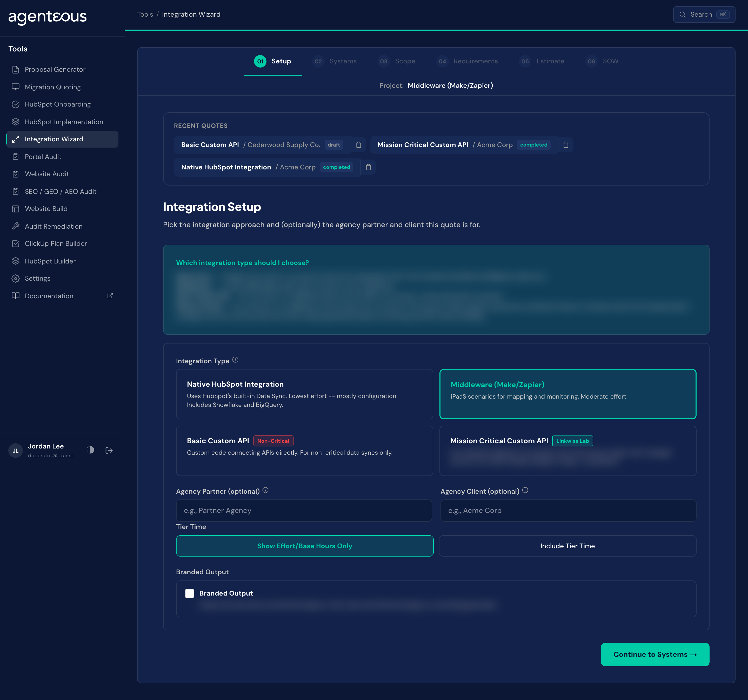This screenshot has height=700, width=748.
Task: Choose Middleware (Make/Zapier) type card
Action: [x=568, y=394]
